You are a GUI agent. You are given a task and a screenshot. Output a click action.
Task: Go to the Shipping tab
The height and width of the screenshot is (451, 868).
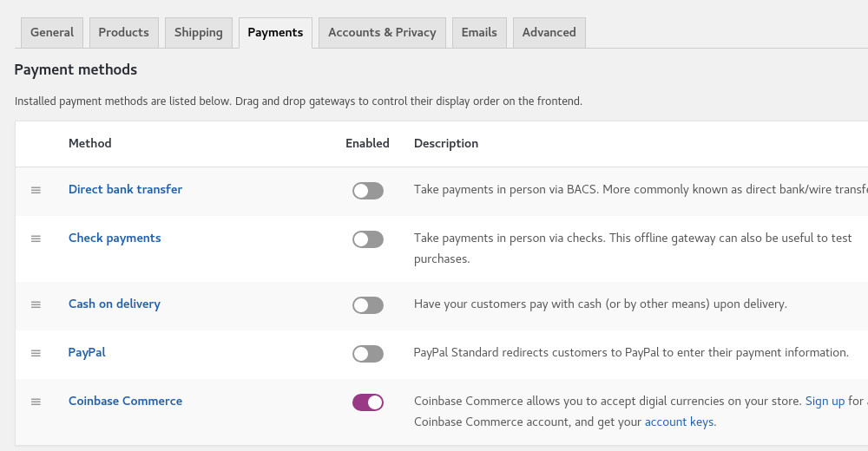[198, 33]
